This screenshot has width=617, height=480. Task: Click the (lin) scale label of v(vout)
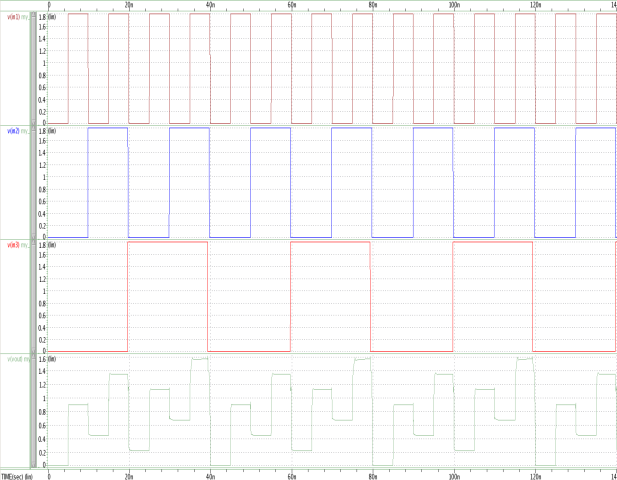click(x=52, y=359)
